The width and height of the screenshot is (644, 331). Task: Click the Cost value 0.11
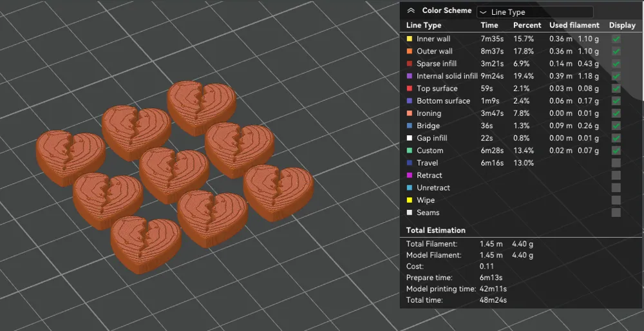pyautogui.click(x=486, y=266)
